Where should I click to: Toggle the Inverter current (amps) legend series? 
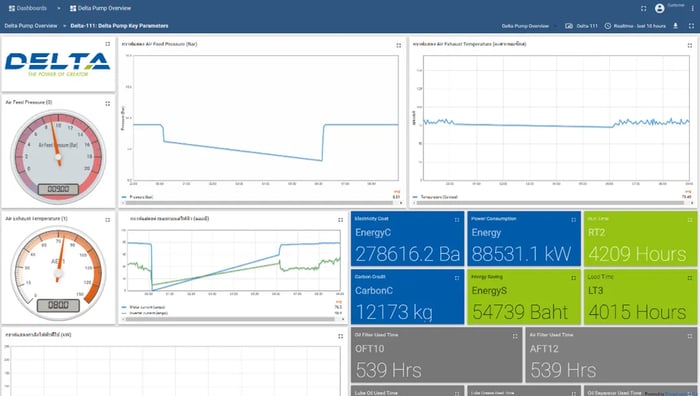coord(145,313)
